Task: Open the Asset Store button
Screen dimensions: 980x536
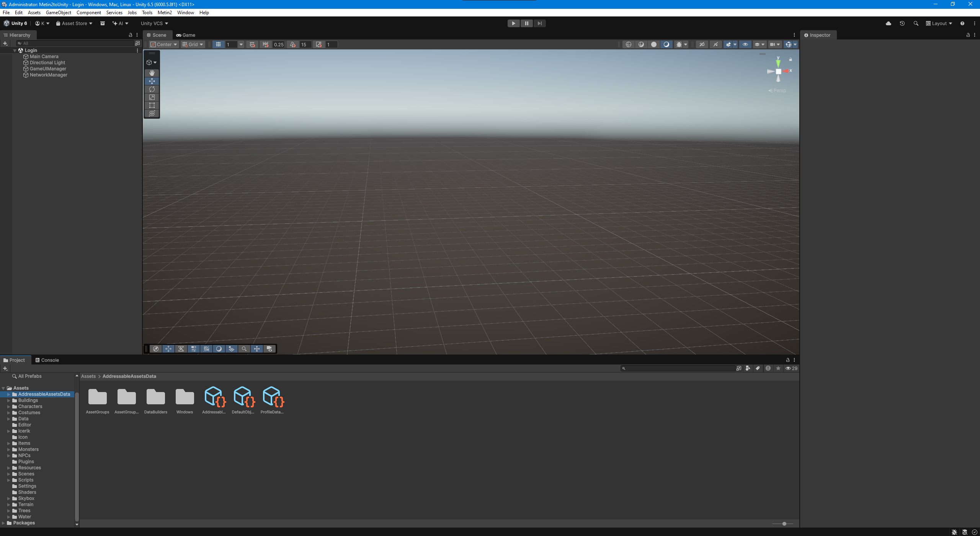Action: pyautogui.click(x=74, y=23)
